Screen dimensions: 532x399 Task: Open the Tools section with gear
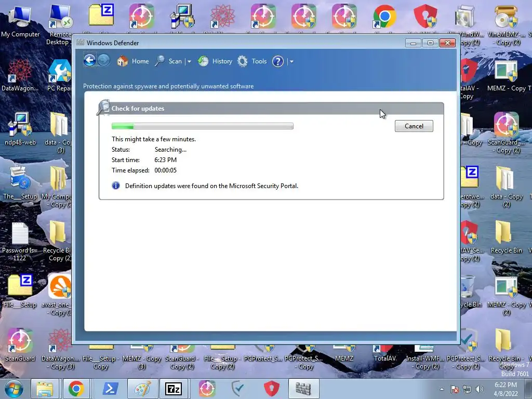click(252, 61)
